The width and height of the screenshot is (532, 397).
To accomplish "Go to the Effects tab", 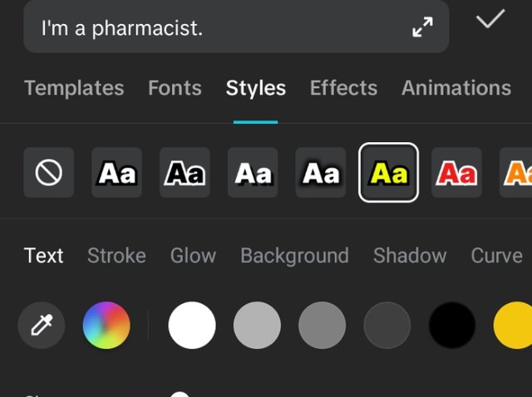I will pyautogui.click(x=343, y=88).
